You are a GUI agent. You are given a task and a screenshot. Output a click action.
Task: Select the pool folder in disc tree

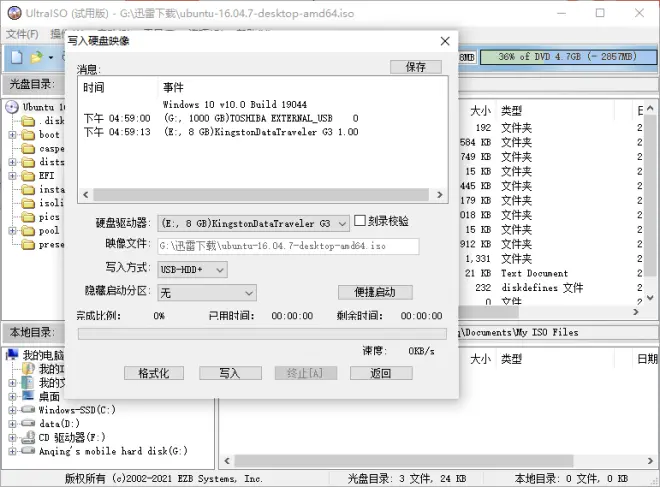(41, 231)
